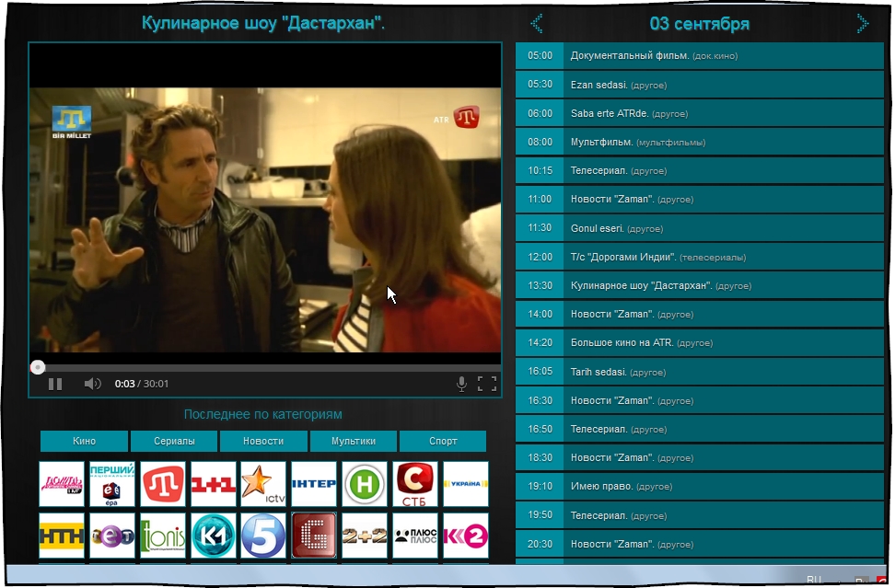895x588 pixels.
Task: Select the Спорт category tab
Action: (x=443, y=441)
